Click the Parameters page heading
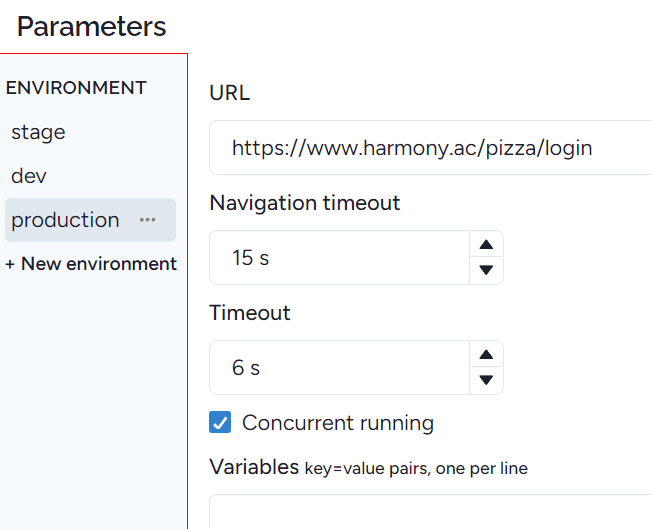 [91, 27]
